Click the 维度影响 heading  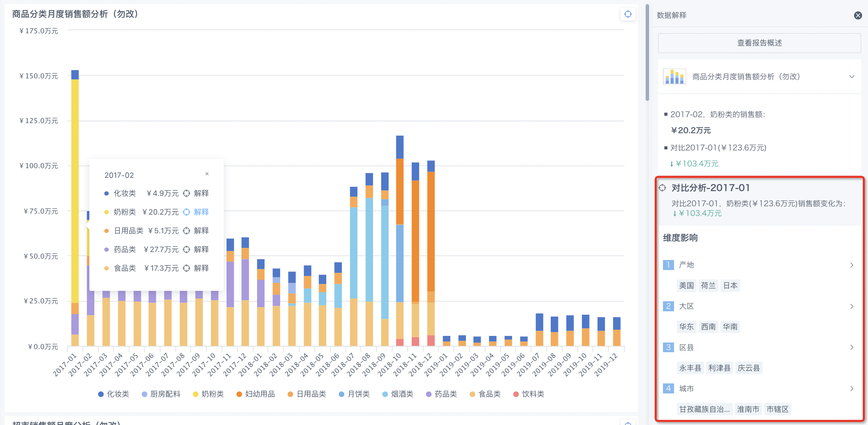click(x=680, y=238)
